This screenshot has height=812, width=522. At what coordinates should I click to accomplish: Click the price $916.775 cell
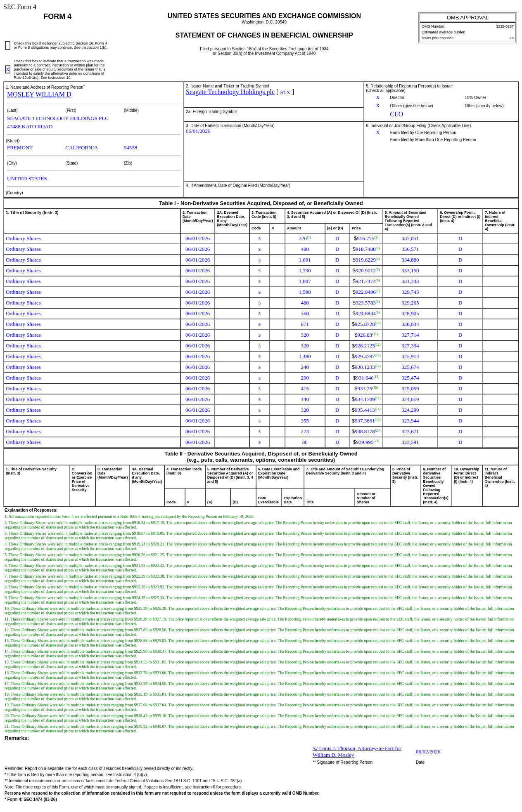(366, 238)
